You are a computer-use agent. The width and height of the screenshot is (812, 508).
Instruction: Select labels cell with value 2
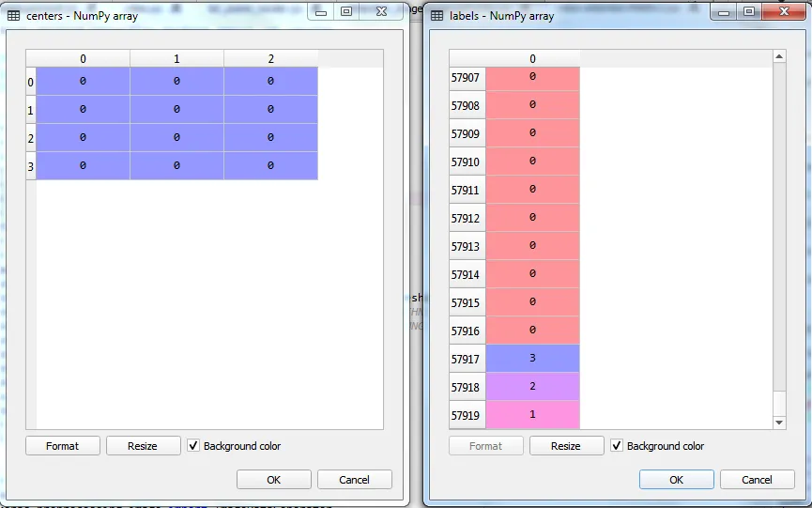[532, 387]
